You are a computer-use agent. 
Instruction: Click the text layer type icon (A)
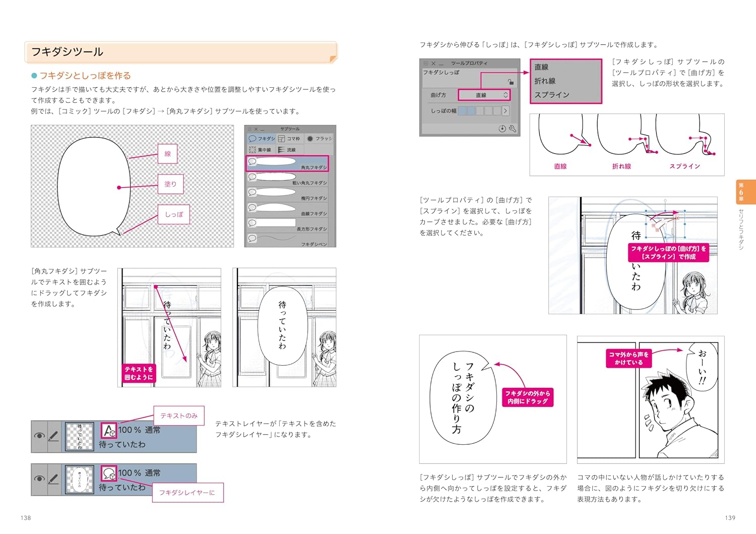[109, 431]
